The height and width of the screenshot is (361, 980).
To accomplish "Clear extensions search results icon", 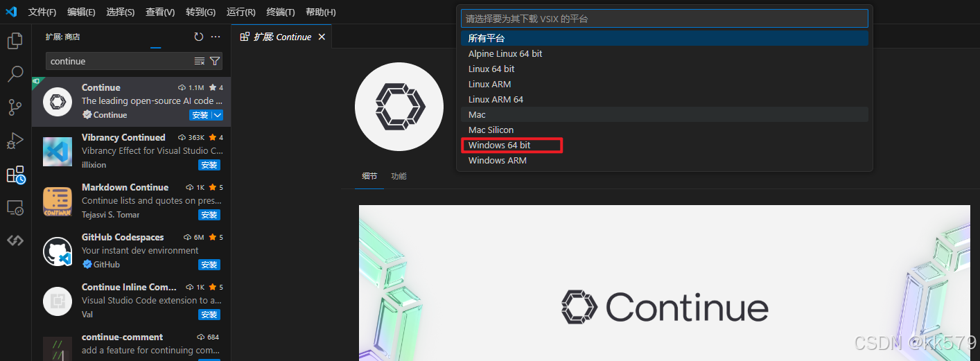I will 200,61.
